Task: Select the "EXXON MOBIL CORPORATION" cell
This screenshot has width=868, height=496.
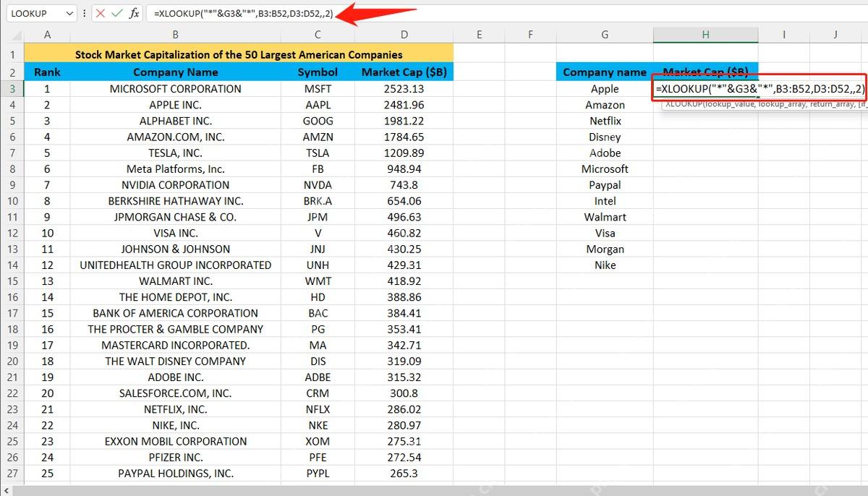Action: click(x=175, y=441)
